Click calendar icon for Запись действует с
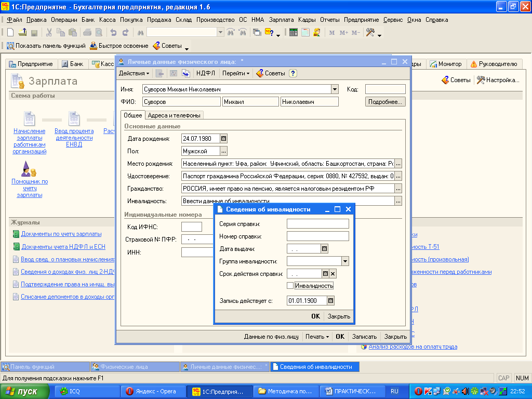This screenshot has height=399, width=532. click(x=331, y=301)
